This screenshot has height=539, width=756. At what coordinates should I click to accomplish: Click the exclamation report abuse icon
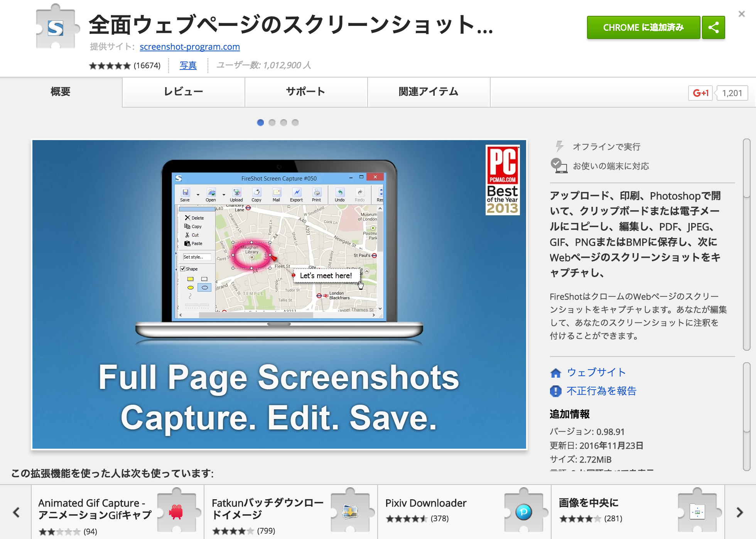(x=555, y=391)
